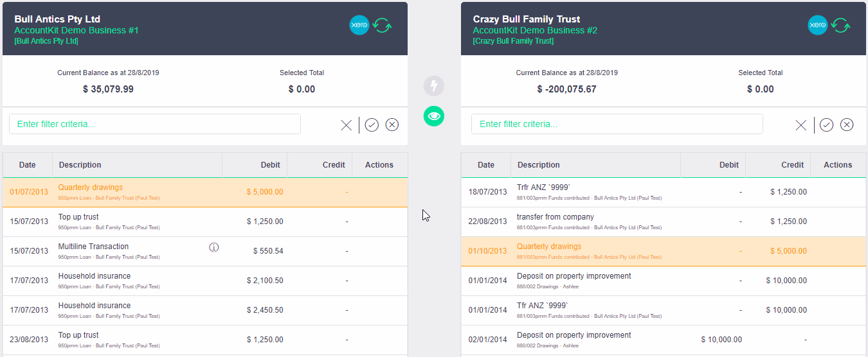Toggle the green eye visibility button
This screenshot has height=357, width=868.
point(434,116)
